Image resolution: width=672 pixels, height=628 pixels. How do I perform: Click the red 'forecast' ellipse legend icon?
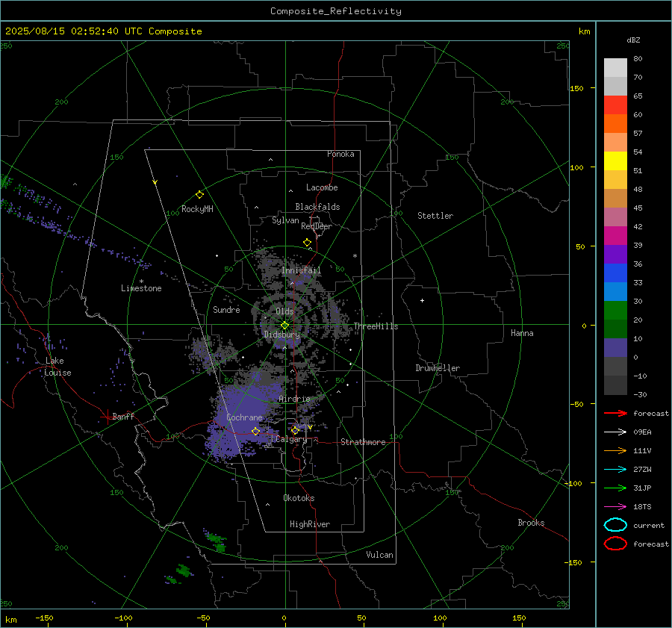(x=615, y=544)
